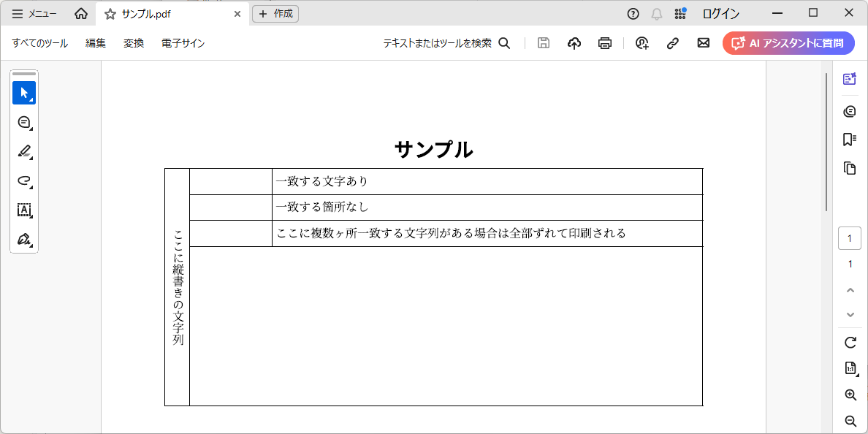Image resolution: width=868 pixels, height=434 pixels.
Task: Click the vertical ここに縦書きの文字列 text
Action: coord(178,287)
